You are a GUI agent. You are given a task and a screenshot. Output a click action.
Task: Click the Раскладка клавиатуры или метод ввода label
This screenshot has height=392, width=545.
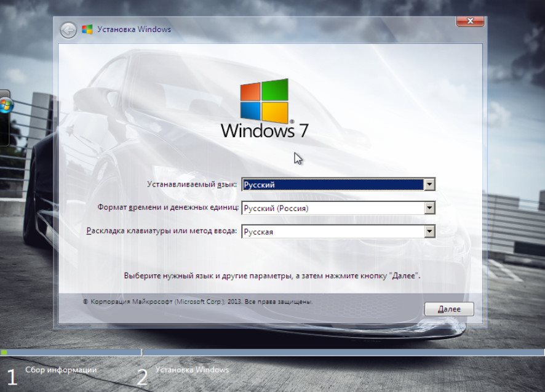[162, 231]
